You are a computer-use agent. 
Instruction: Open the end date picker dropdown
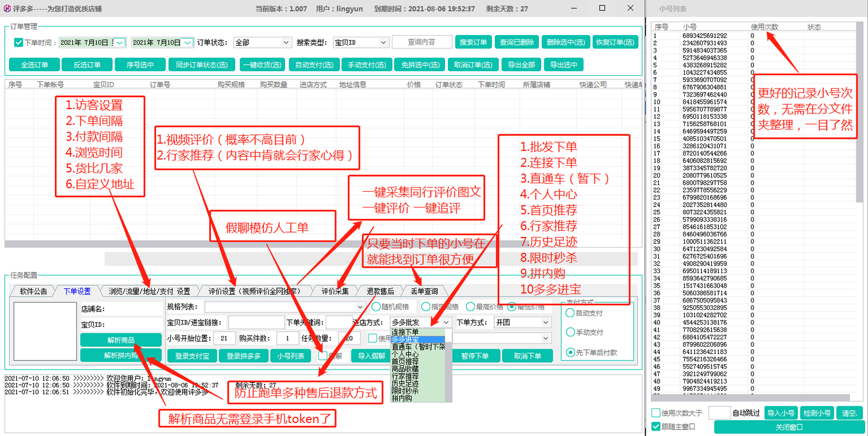(187, 43)
